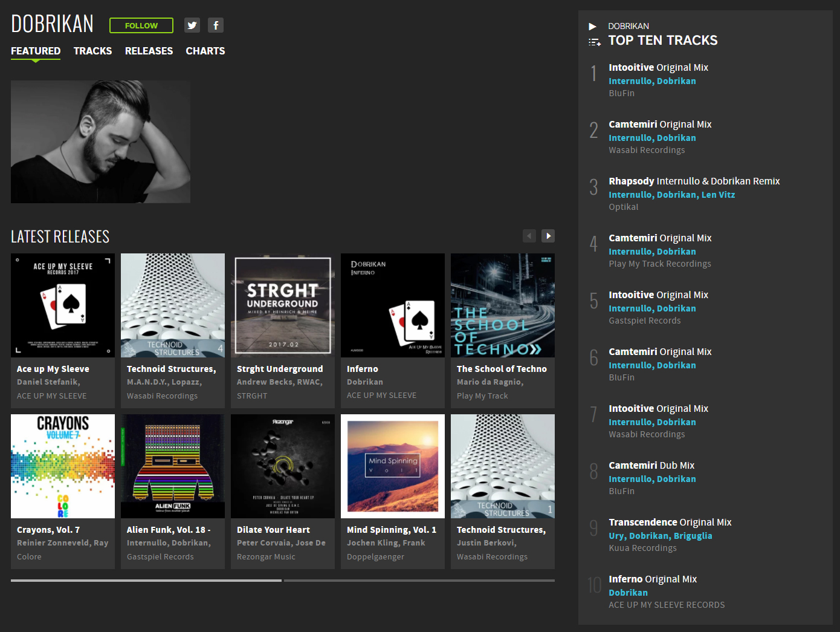Open the Rezongar Music label link

point(266,557)
